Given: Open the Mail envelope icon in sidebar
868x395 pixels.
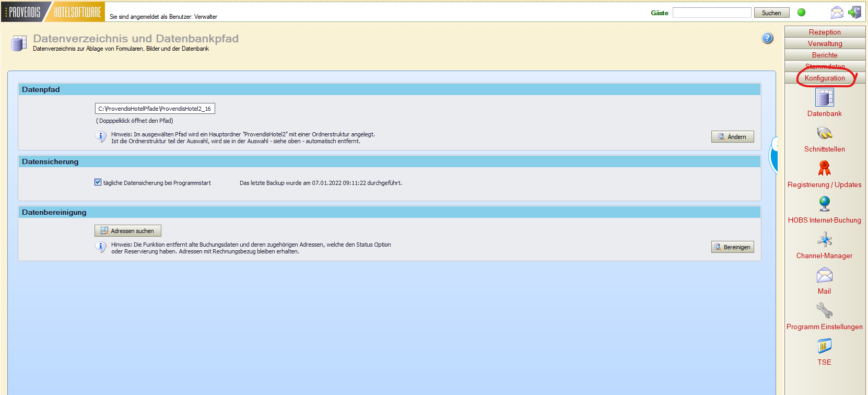Looking at the screenshot, I should [824, 275].
